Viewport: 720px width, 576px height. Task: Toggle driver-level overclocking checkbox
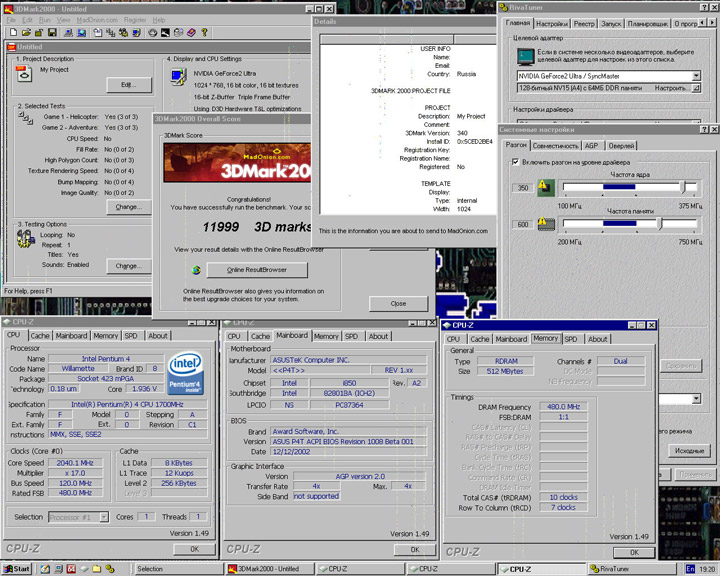point(516,162)
